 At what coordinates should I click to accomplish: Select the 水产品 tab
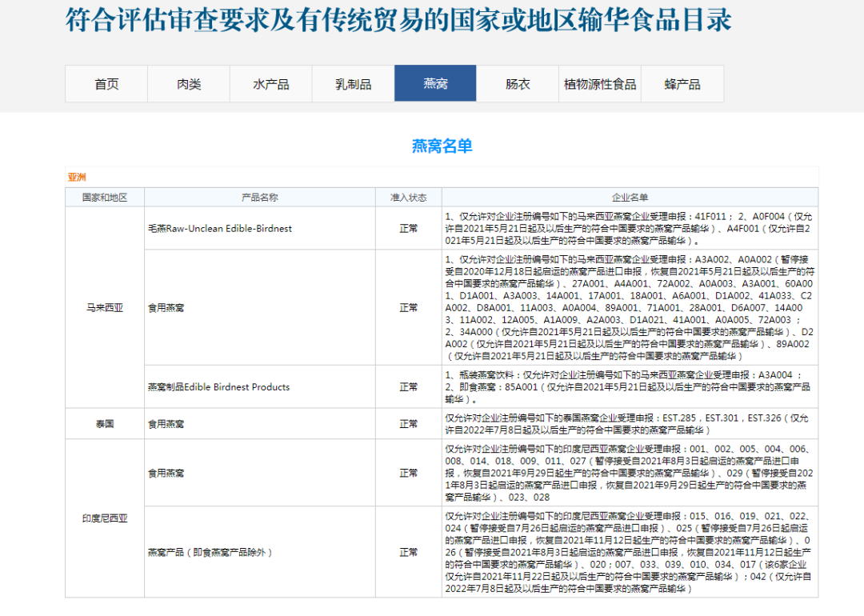coord(271,84)
